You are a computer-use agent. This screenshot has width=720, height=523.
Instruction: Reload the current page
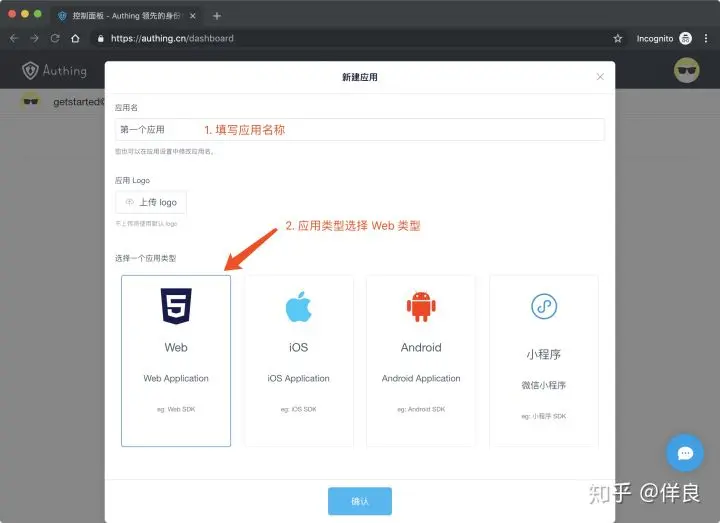(x=55, y=38)
